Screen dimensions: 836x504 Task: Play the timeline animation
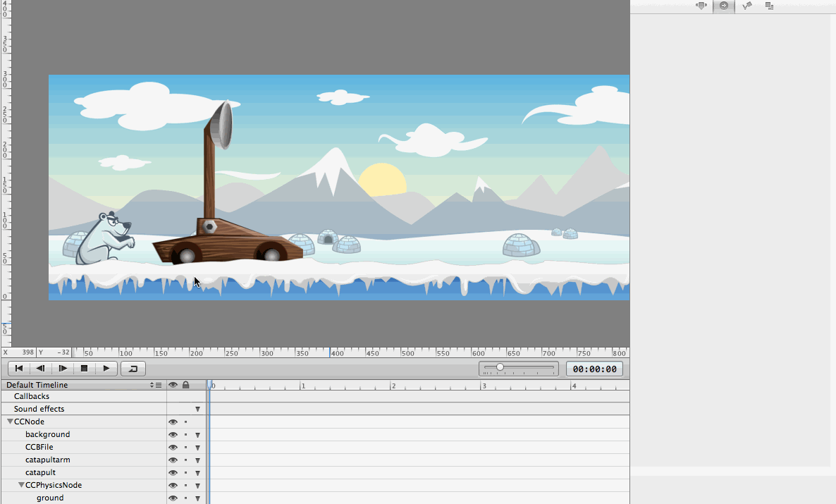point(106,368)
